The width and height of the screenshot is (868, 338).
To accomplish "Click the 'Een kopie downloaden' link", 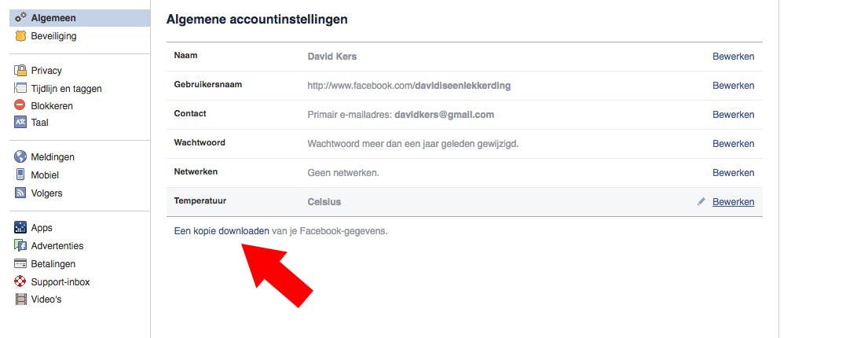I will 221,231.
